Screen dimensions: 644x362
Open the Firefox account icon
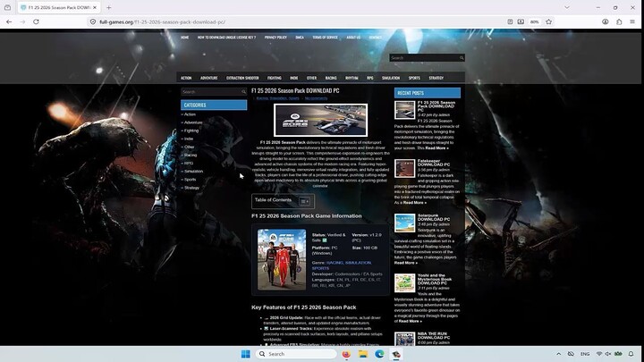click(x=605, y=21)
